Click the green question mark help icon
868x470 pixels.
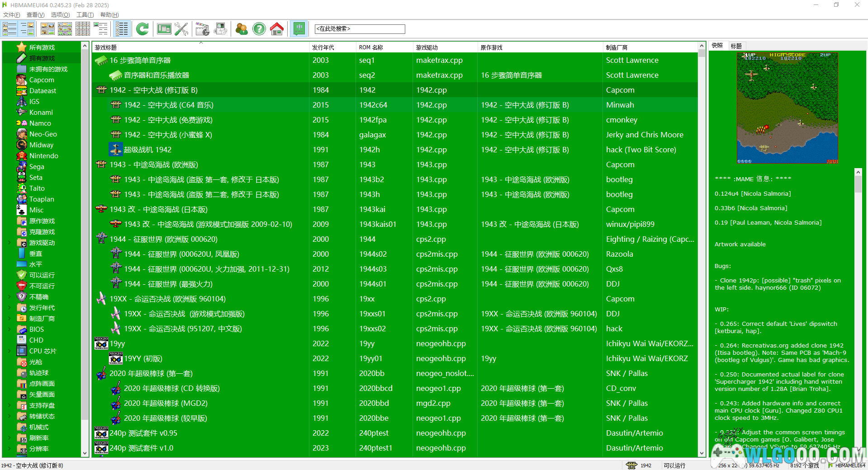259,29
